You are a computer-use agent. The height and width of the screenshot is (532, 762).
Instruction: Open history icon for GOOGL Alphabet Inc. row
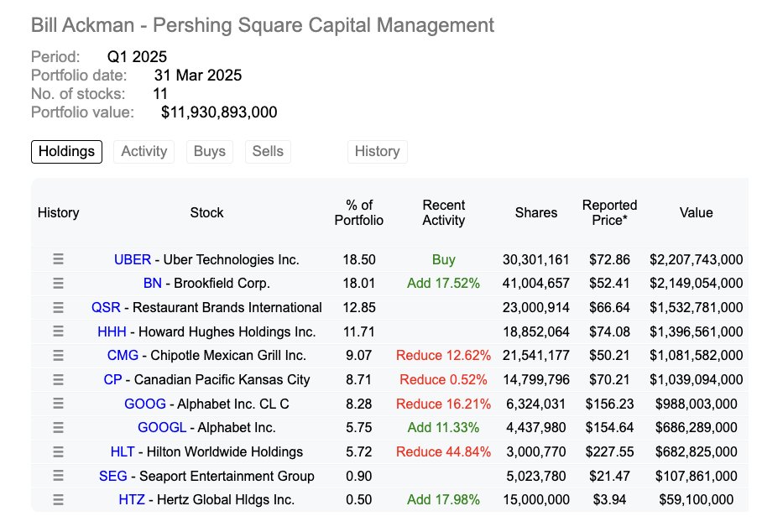click(58, 428)
